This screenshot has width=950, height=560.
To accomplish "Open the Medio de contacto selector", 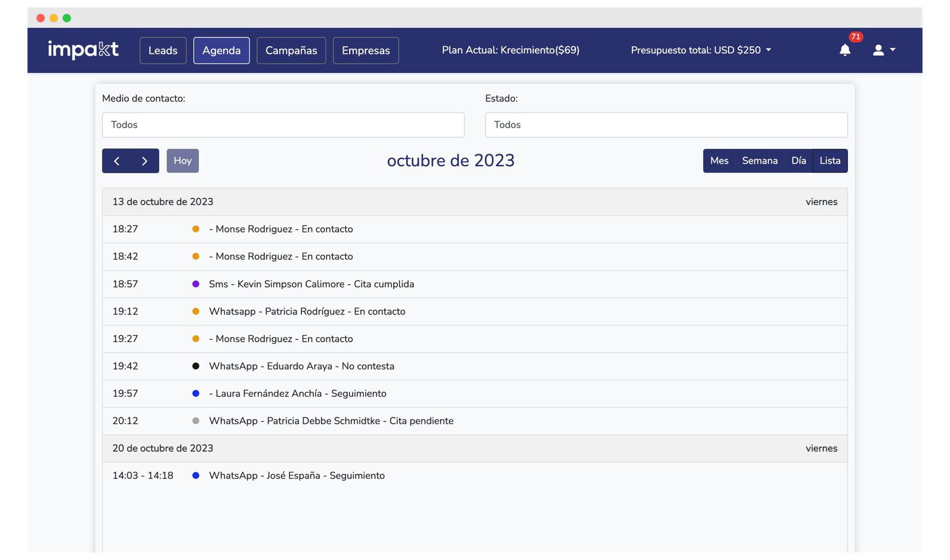I will tap(283, 125).
